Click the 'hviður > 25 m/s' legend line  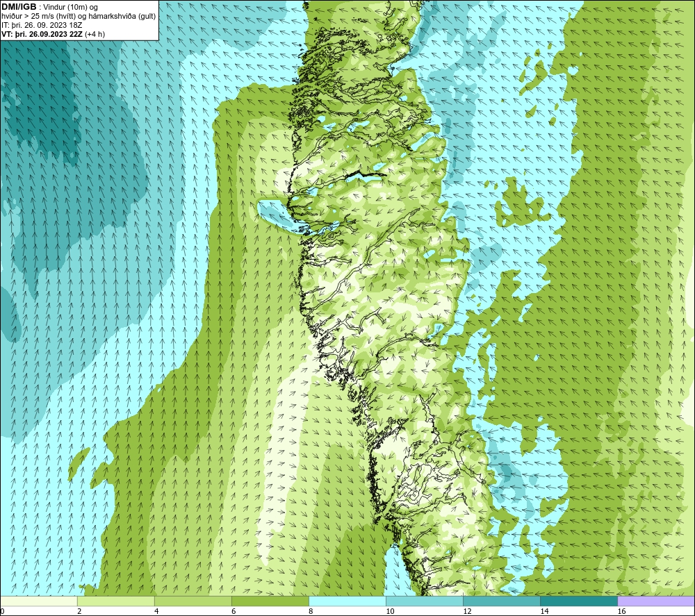click(x=79, y=17)
